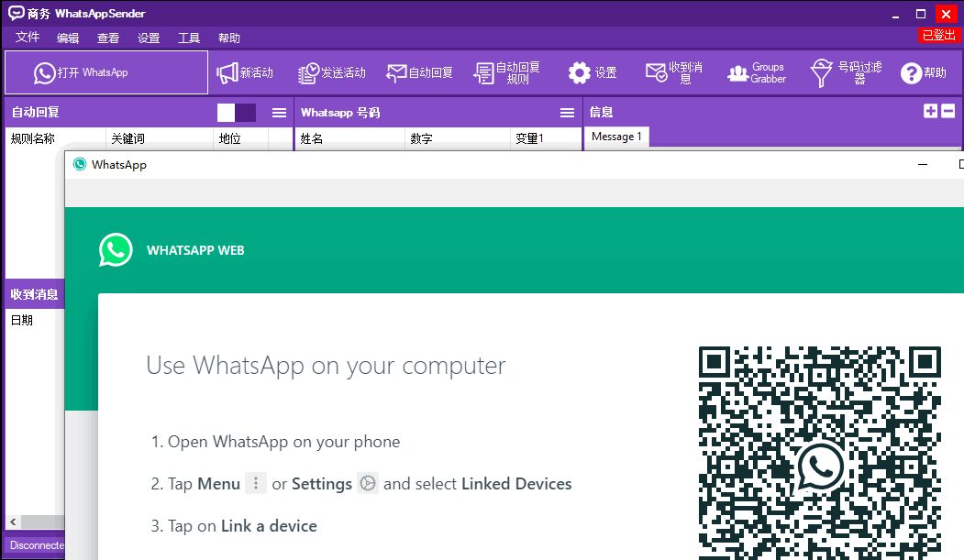The image size is (964, 560).
Task: Open the 编辑 (Edit) menu
Action: [68, 38]
